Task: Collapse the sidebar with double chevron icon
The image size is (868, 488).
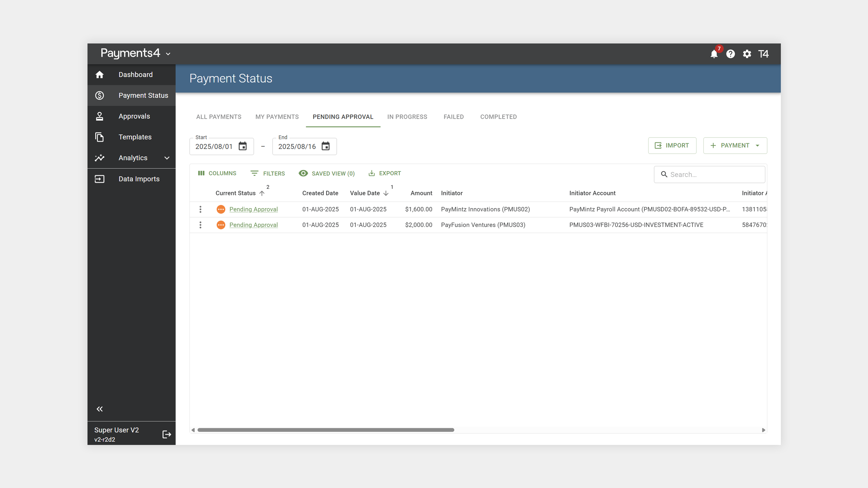Action: [x=100, y=409]
